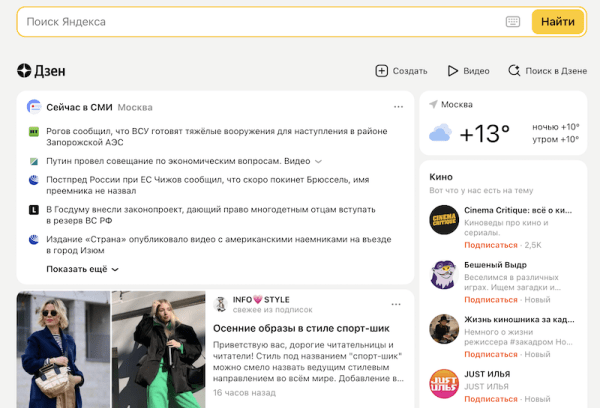Click the Найти search button
The image size is (600, 408).
point(558,22)
